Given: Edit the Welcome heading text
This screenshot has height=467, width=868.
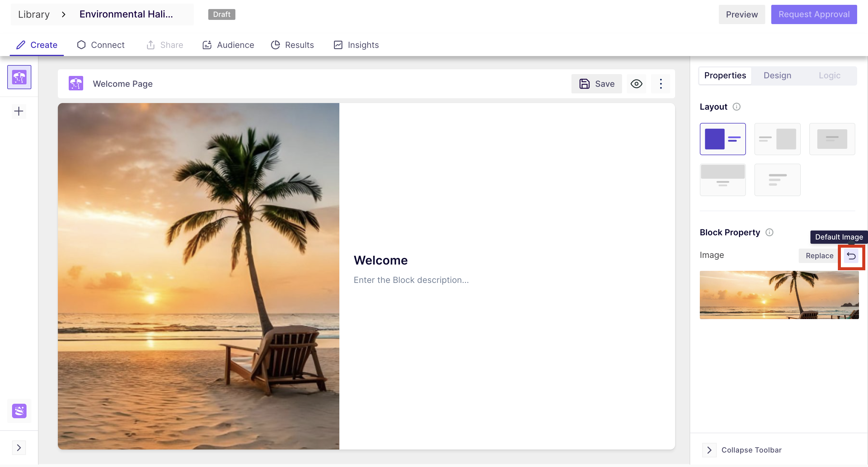Looking at the screenshot, I should click(380, 260).
